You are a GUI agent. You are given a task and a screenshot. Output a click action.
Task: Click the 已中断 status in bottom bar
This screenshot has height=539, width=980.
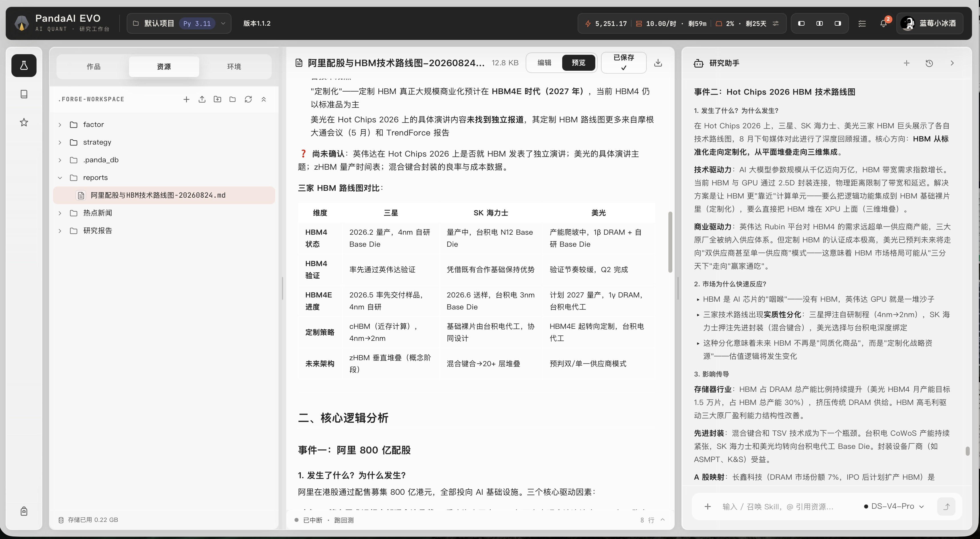(x=312, y=520)
